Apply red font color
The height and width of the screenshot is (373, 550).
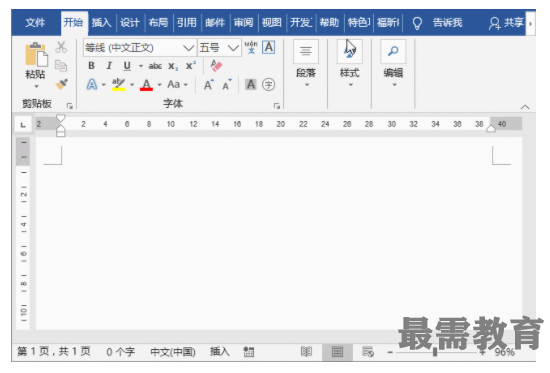146,85
